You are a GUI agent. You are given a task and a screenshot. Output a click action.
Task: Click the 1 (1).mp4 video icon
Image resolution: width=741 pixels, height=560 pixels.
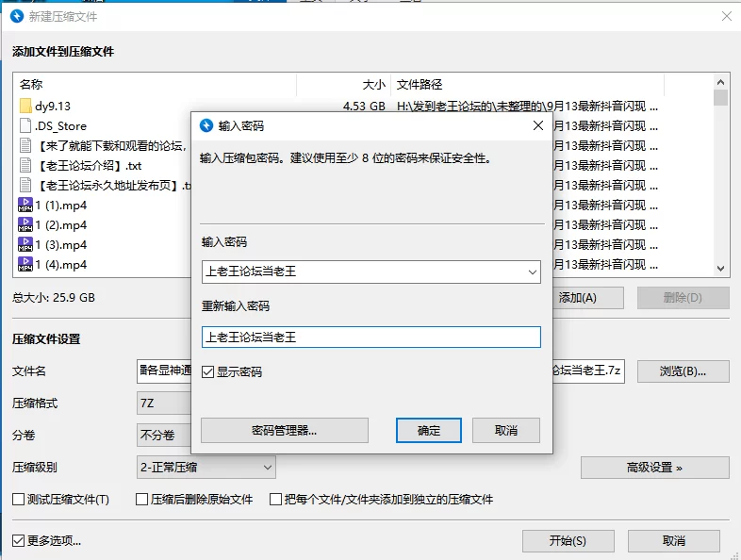25,206
